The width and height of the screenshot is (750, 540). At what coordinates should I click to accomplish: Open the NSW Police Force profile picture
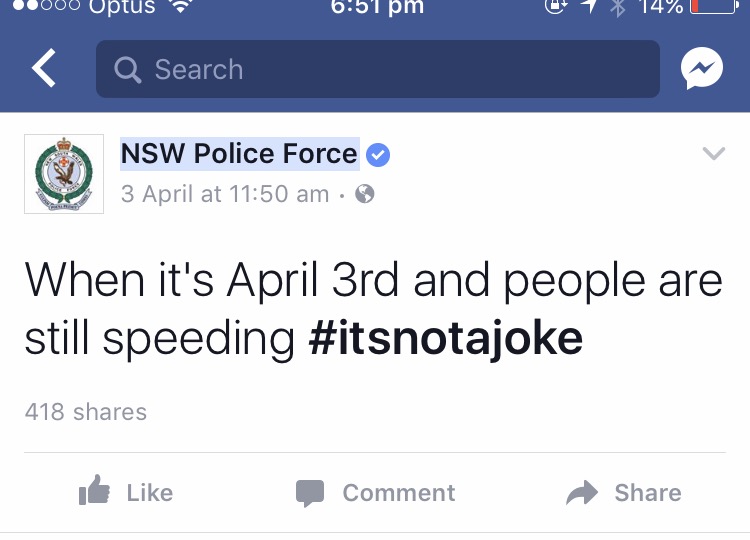(64, 174)
